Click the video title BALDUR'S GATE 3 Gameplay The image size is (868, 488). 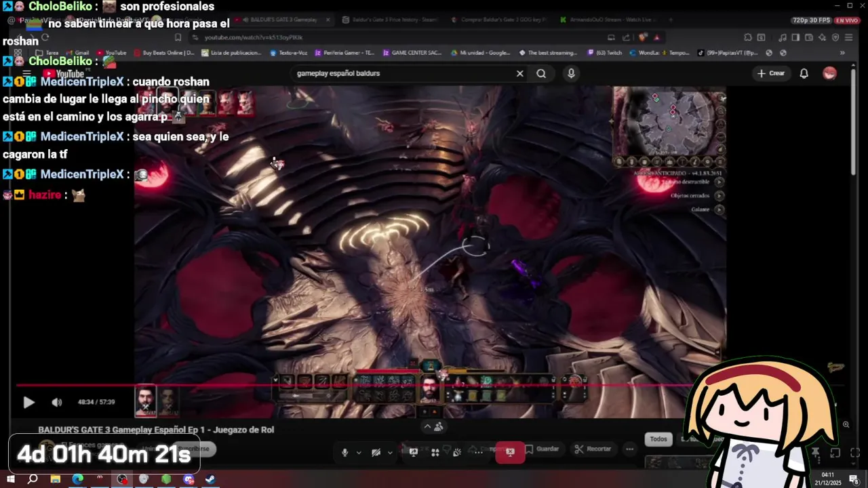tap(156, 430)
